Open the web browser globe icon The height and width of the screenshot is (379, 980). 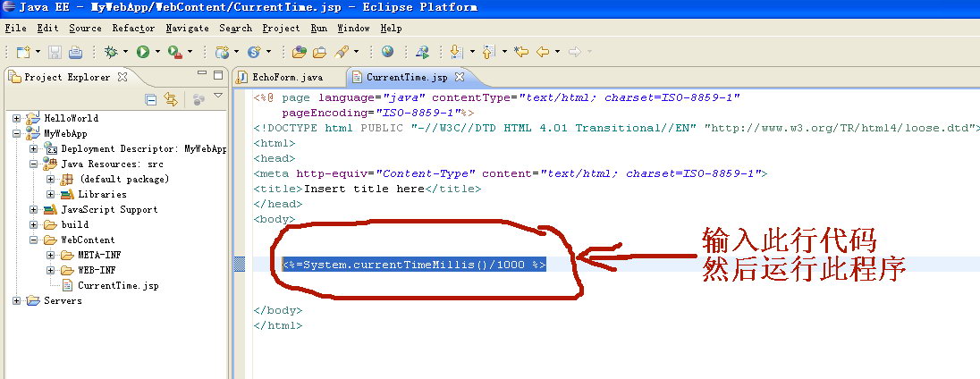[x=387, y=53]
